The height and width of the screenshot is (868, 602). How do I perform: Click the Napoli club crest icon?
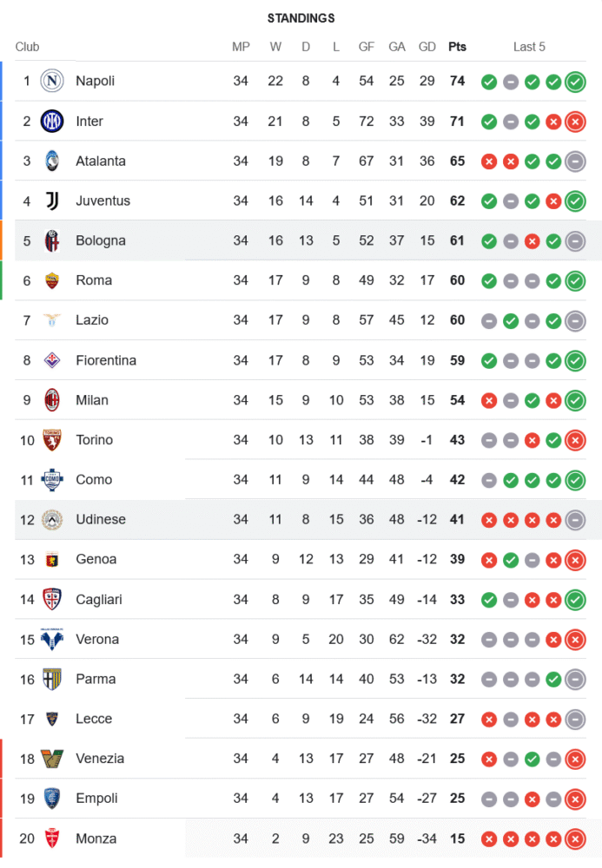tap(53, 82)
